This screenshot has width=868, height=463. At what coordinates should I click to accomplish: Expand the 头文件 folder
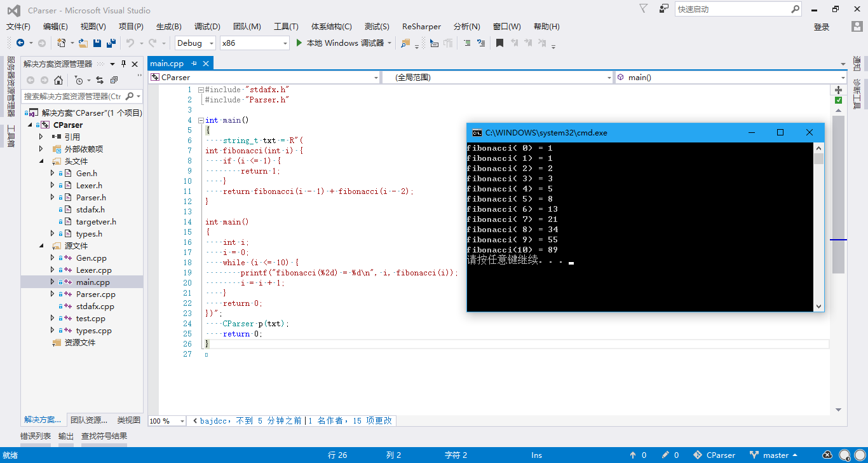click(41, 161)
